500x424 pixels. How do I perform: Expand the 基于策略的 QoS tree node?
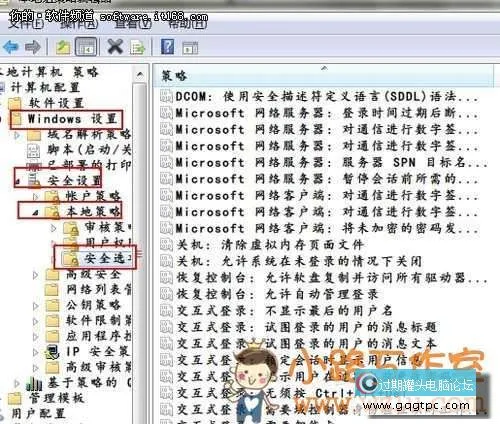tap(17, 383)
